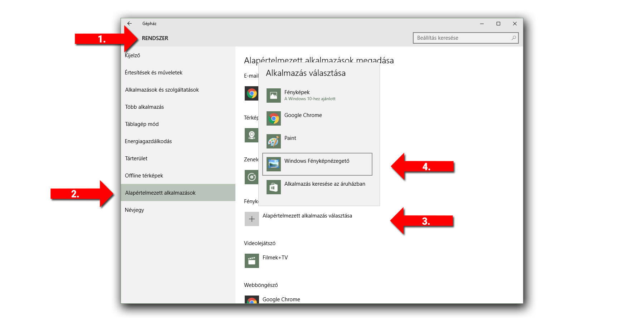Screen dimensions: 644x322
Task: Open the Kijelző settings page
Action: (x=132, y=55)
